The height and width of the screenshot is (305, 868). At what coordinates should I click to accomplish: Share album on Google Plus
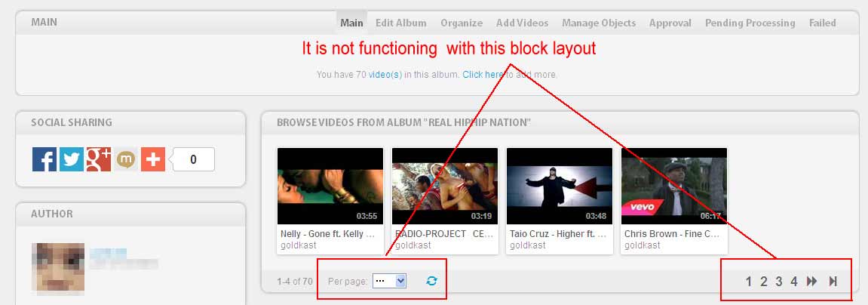99,159
